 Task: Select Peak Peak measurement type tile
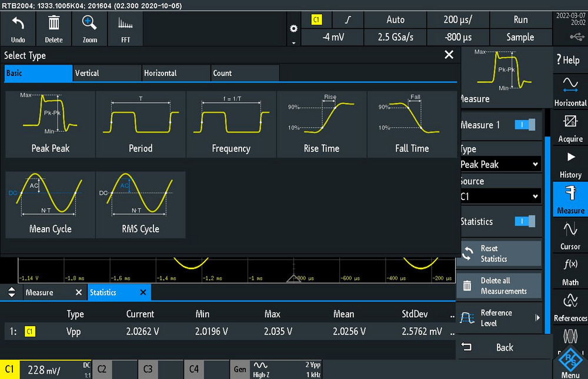coord(50,124)
